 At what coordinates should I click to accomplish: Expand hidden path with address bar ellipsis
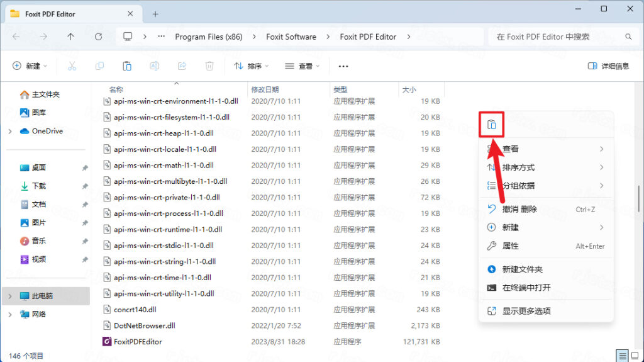tap(162, 37)
